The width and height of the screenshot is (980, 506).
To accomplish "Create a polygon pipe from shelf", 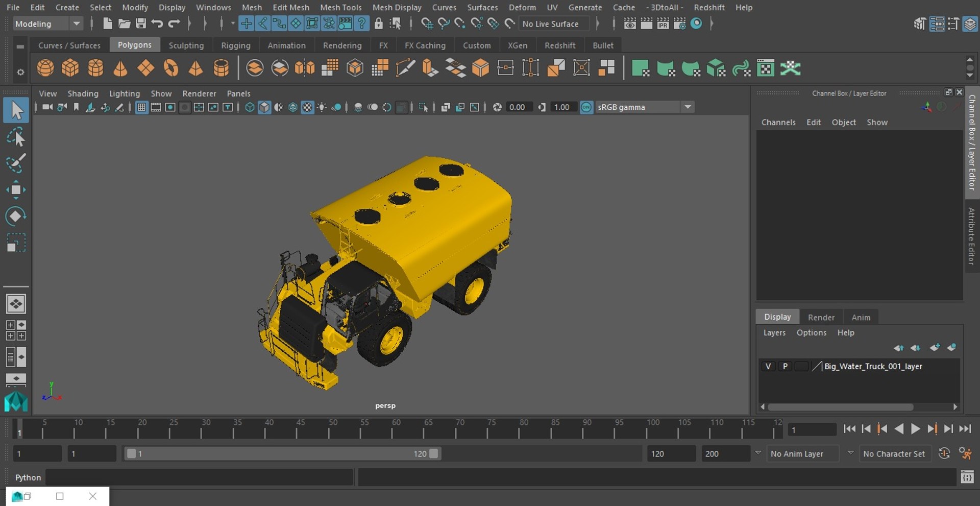I will point(221,68).
